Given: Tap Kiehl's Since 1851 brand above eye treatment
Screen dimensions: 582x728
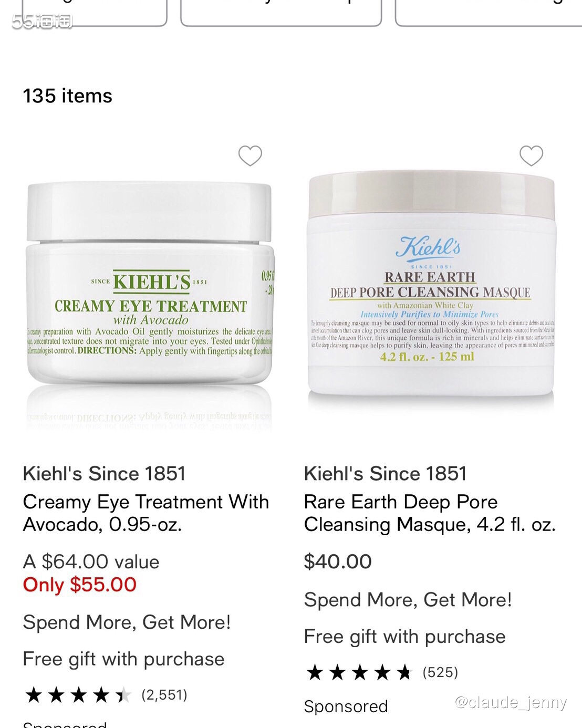Looking at the screenshot, I should [104, 474].
